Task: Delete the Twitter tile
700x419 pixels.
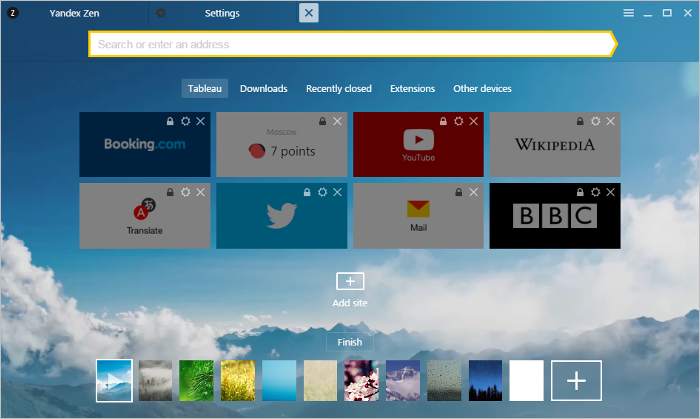Action: (x=338, y=192)
